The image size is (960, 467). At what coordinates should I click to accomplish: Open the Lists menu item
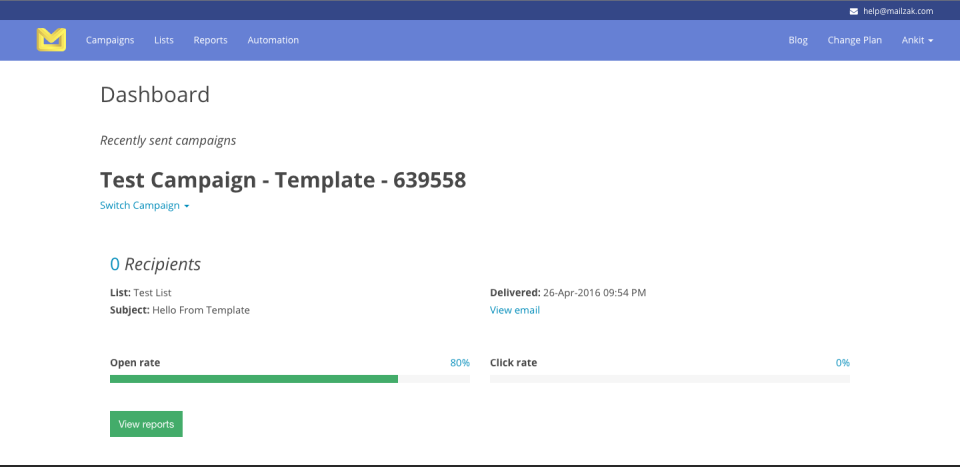point(164,40)
